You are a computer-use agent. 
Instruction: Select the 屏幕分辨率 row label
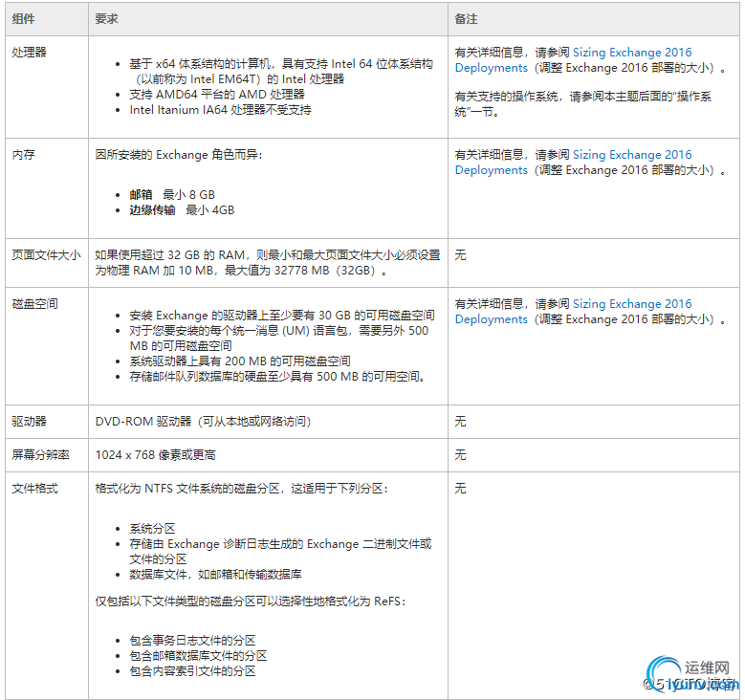pyautogui.click(x=40, y=455)
